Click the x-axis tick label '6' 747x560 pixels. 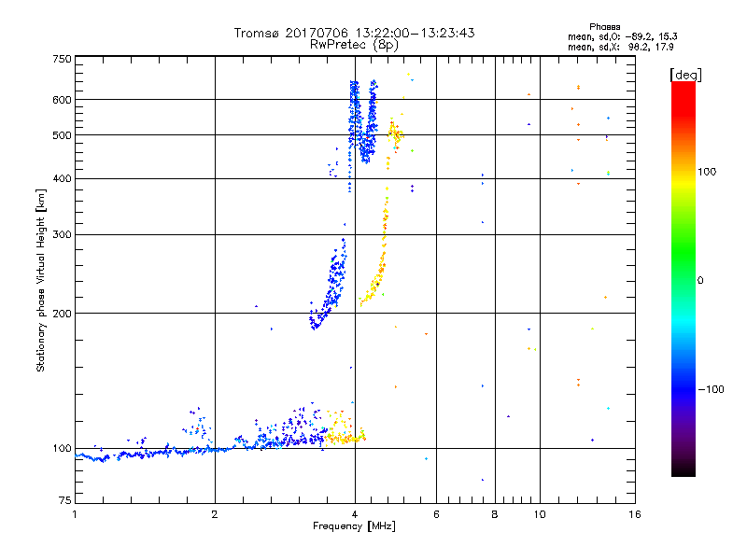click(436, 514)
